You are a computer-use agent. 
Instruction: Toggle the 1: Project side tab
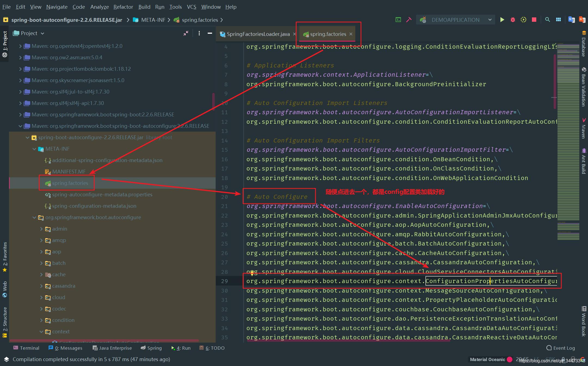(x=5, y=44)
